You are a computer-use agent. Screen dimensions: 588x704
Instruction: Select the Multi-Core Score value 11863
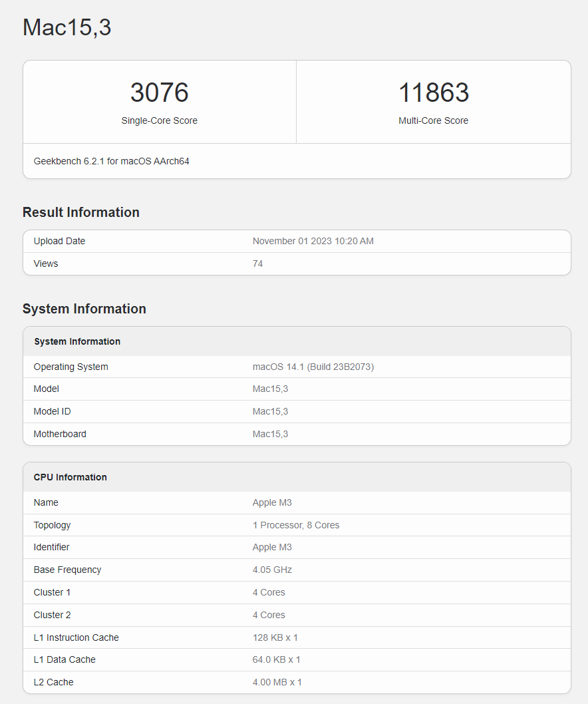[434, 92]
